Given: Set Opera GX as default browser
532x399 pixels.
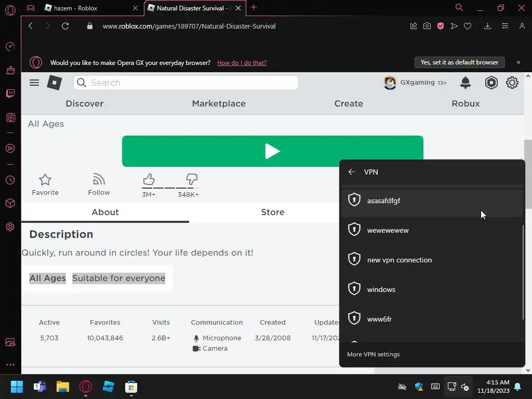Looking at the screenshot, I should 459,62.
